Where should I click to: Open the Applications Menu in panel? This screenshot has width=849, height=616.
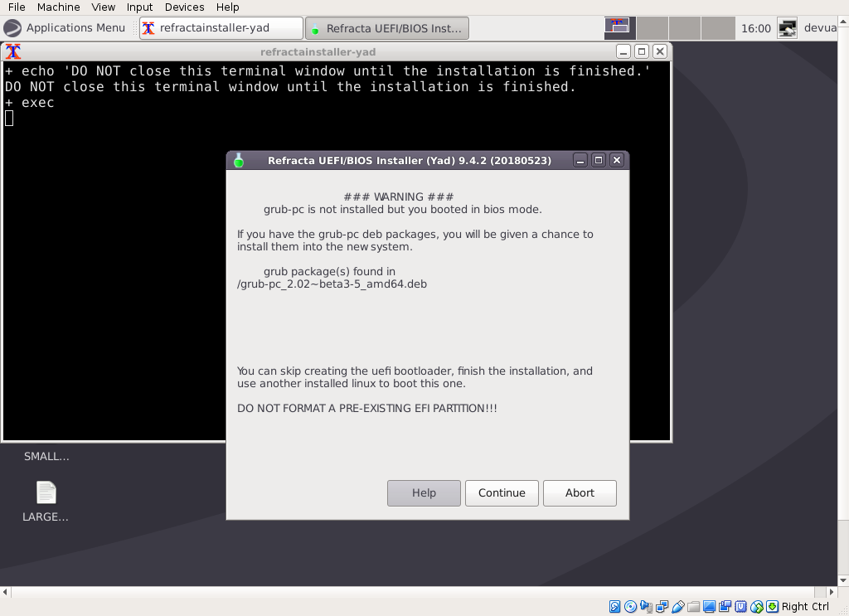[65, 27]
